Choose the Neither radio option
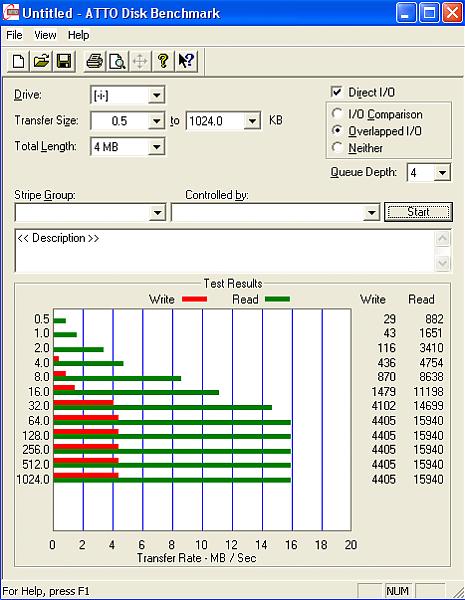Viewport: 465px width, 600px height. (337, 147)
